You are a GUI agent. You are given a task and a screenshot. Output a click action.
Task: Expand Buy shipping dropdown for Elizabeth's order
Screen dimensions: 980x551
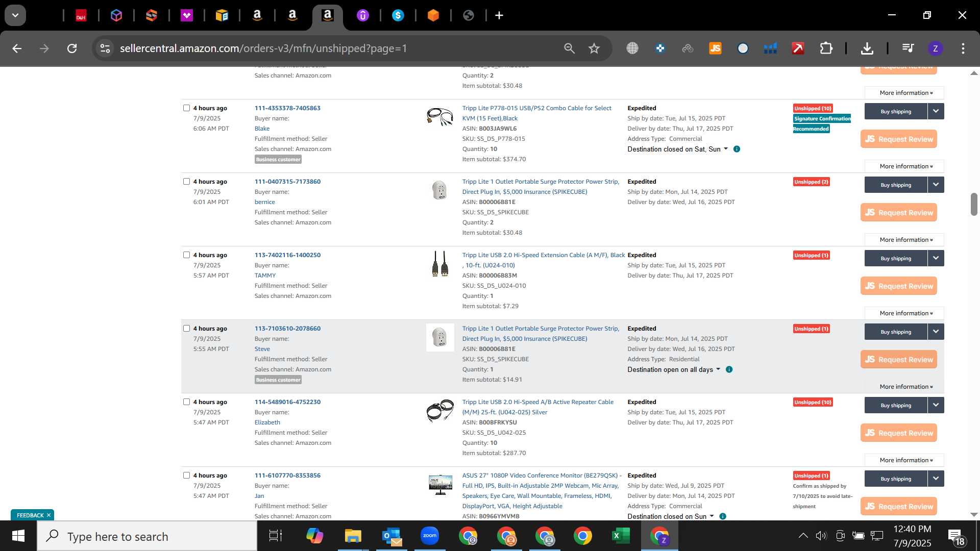tap(936, 405)
